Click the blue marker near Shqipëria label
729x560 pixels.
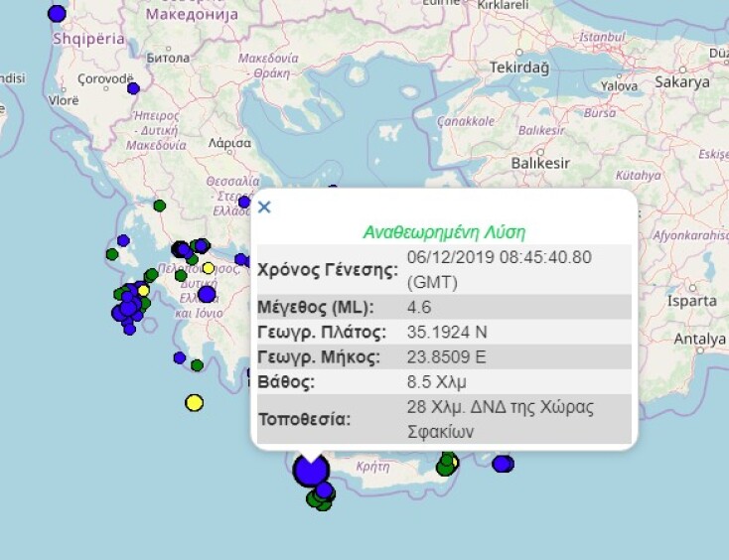pos(57,13)
